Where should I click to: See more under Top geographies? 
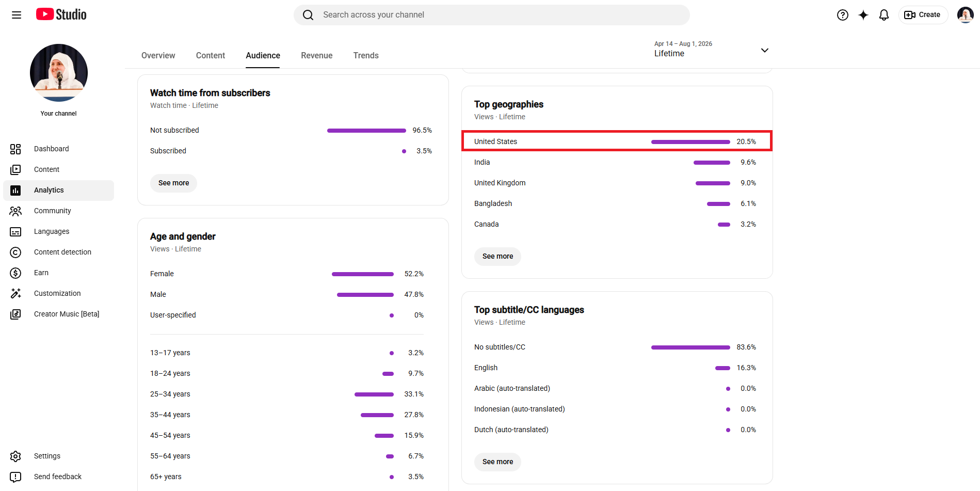[497, 257]
